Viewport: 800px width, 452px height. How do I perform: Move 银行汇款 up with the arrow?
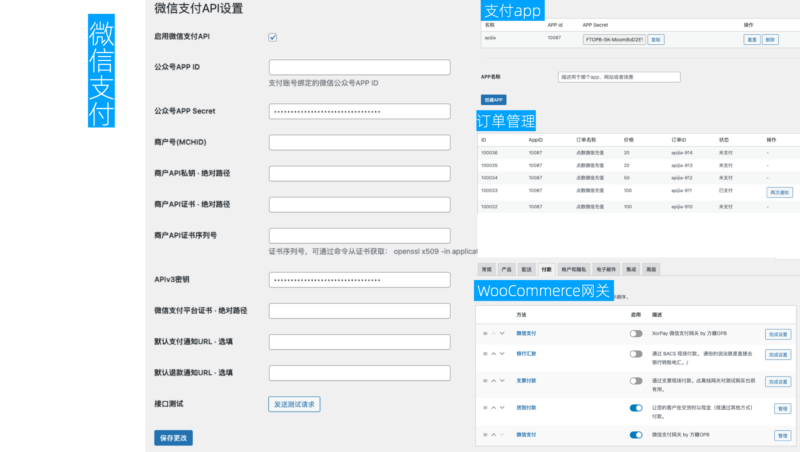click(x=492, y=354)
